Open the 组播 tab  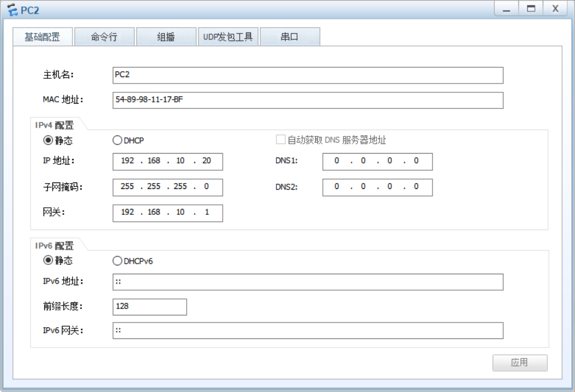(167, 36)
